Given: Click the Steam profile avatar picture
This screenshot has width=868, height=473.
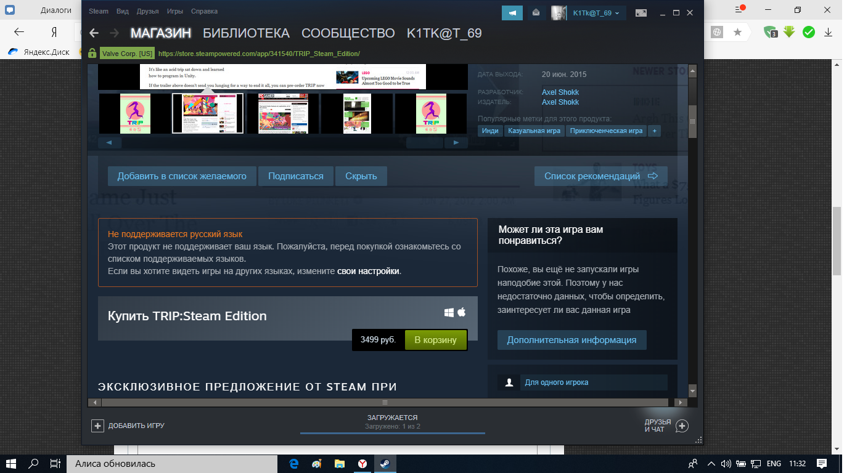Looking at the screenshot, I should click(559, 13).
